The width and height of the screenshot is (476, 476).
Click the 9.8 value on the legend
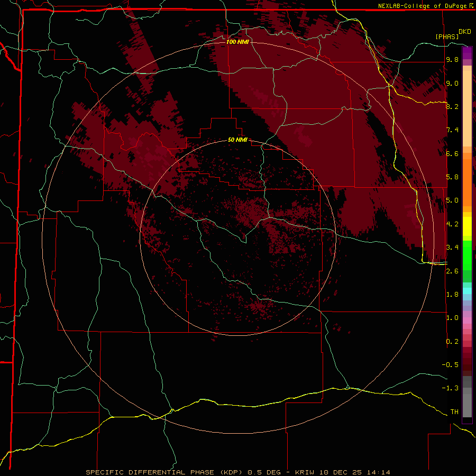[452, 59]
